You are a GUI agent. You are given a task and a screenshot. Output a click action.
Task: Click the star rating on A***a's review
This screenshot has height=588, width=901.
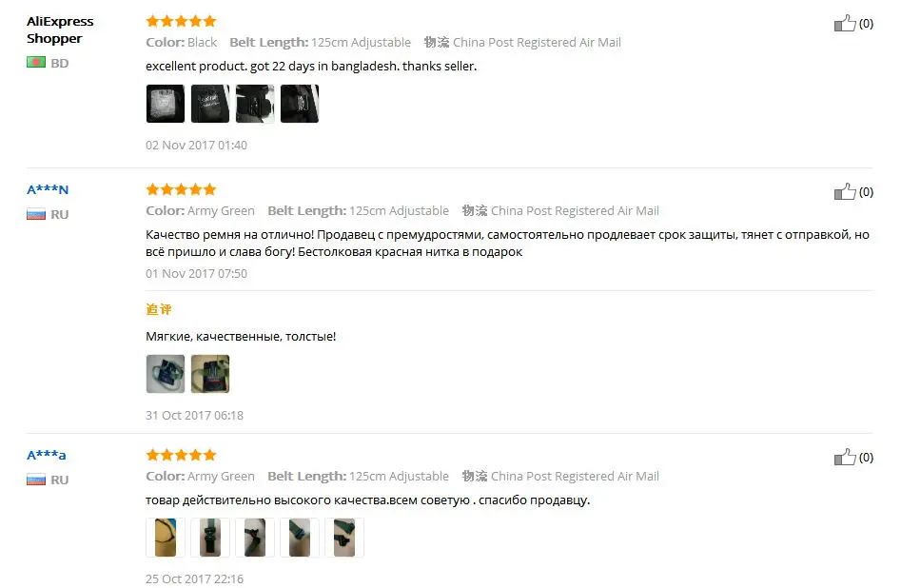pos(181,455)
